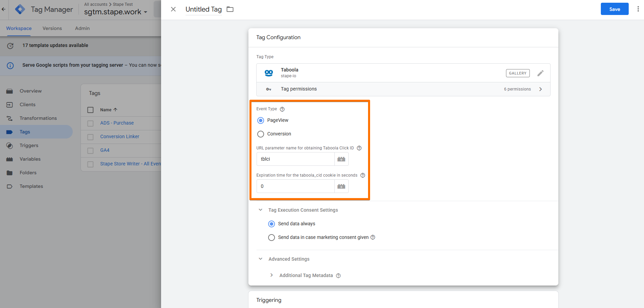The width and height of the screenshot is (644, 308).
Task: Click the Templates sidebar icon
Action: [x=10, y=187]
